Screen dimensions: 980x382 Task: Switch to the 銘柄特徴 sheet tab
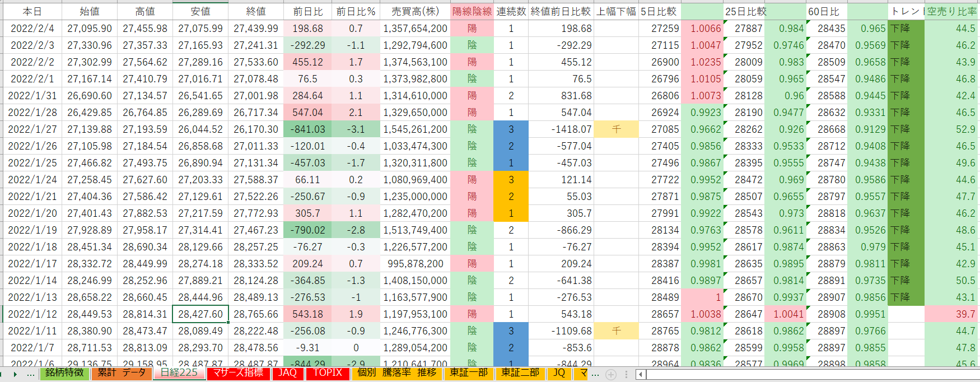[64, 373]
